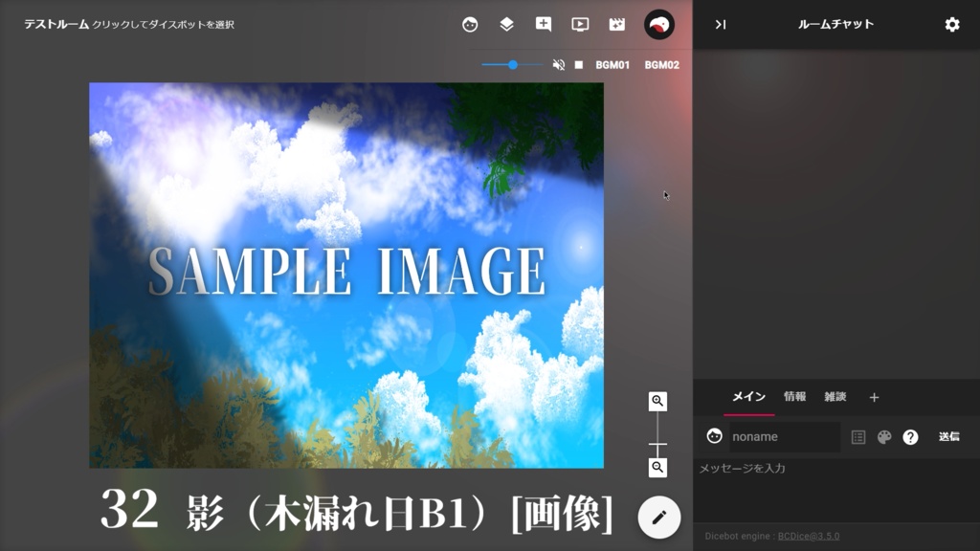Open the room chat settings gear
Viewport: 980px width, 551px height.
tap(952, 25)
